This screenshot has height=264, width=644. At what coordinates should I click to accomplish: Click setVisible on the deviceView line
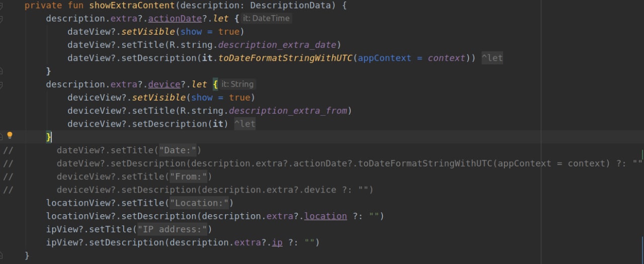point(159,98)
